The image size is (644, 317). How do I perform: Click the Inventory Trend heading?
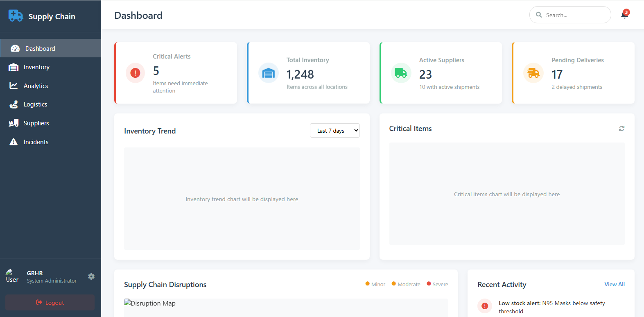(x=150, y=131)
